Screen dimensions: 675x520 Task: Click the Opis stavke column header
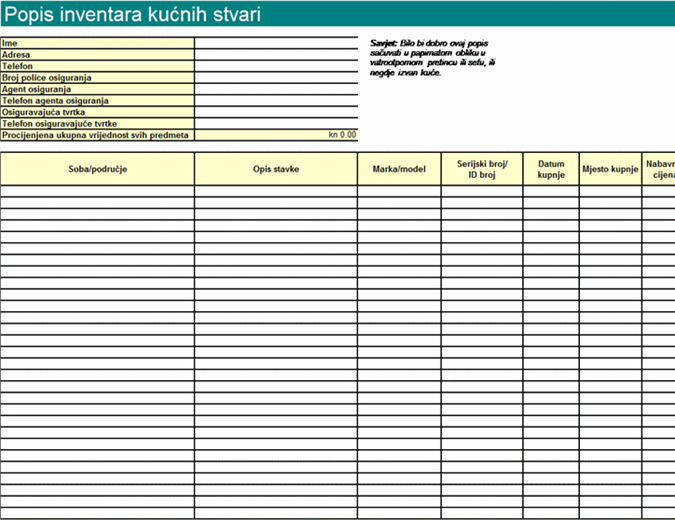[x=276, y=169]
